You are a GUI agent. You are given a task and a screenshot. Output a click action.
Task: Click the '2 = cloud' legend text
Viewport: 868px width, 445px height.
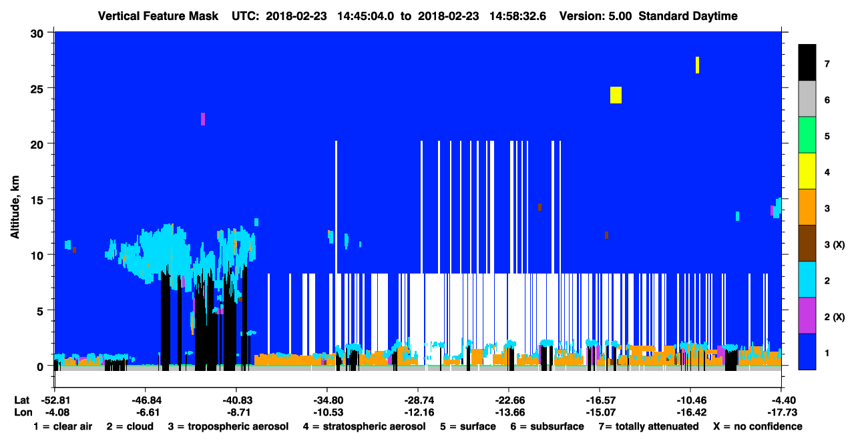tap(130, 426)
